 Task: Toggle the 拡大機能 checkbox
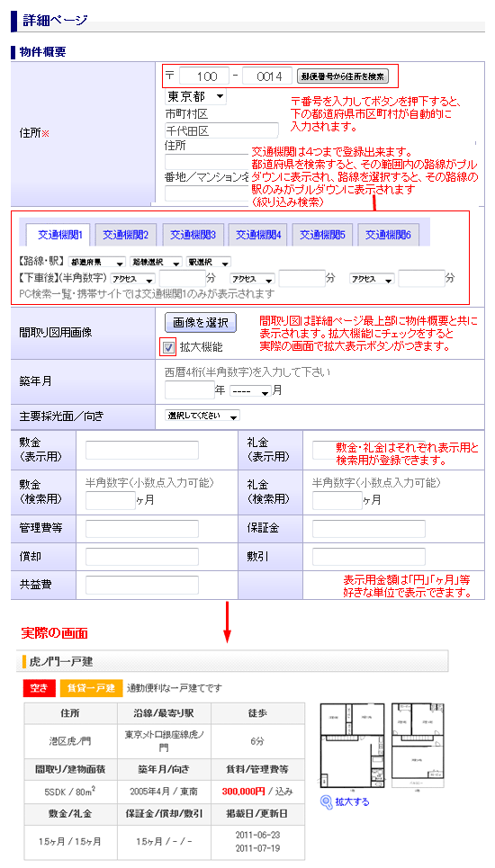click(x=169, y=347)
